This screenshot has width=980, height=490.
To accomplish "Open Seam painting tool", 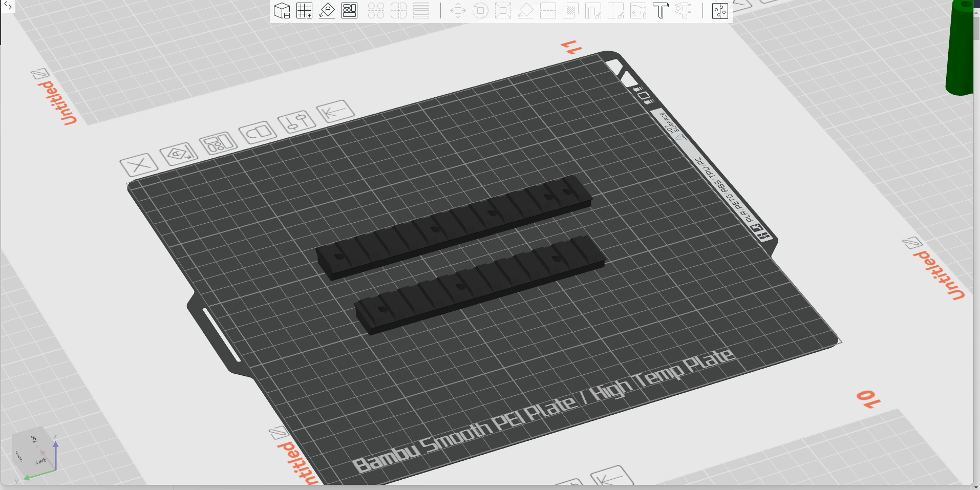I will coord(615,11).
